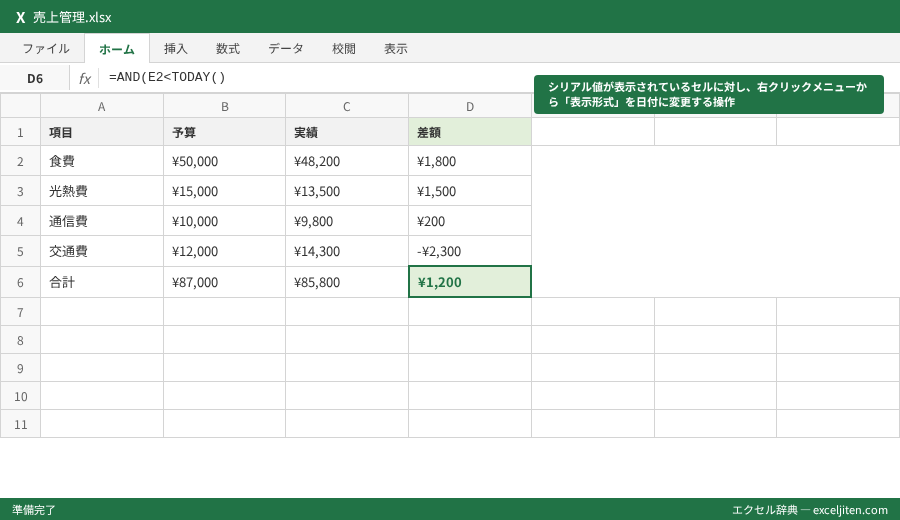
Task: Open the ファイル tab
Action: pyautogui.click(x=46, y=49)
